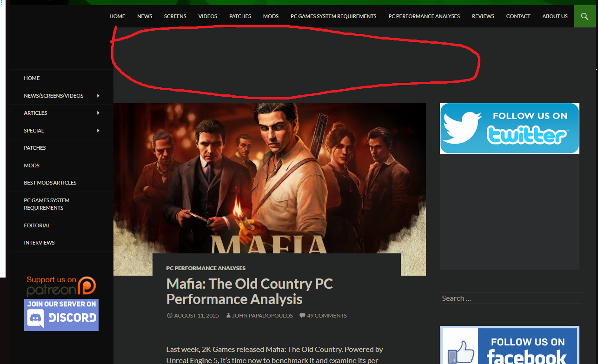The width and height of the screenshot is (598, 364).
Task: Expand the Articles sidebar submenu arrow
Action: [x=98, y=113]
